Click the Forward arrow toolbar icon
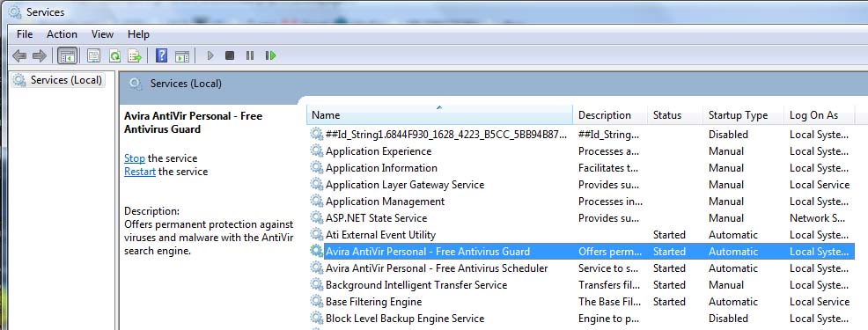The height and width of the screenshot is (330, 868). pyautogui.click(x=40, y=55)
